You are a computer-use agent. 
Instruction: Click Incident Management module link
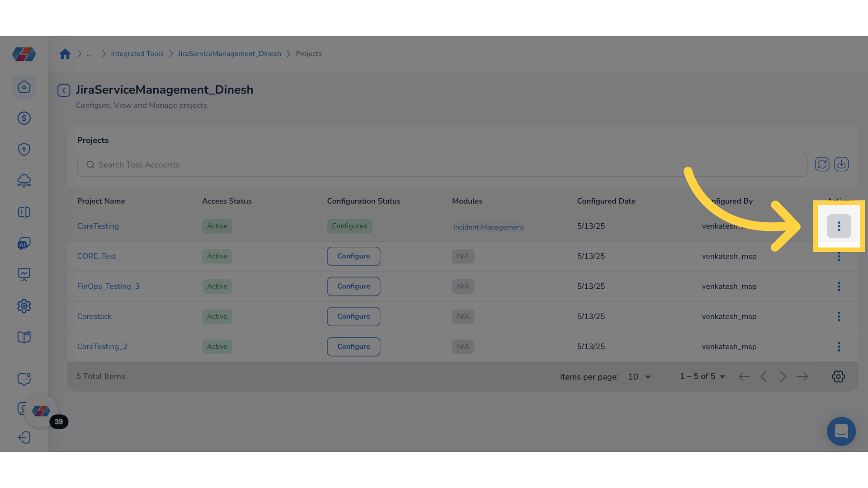click(x=488, y=227)
